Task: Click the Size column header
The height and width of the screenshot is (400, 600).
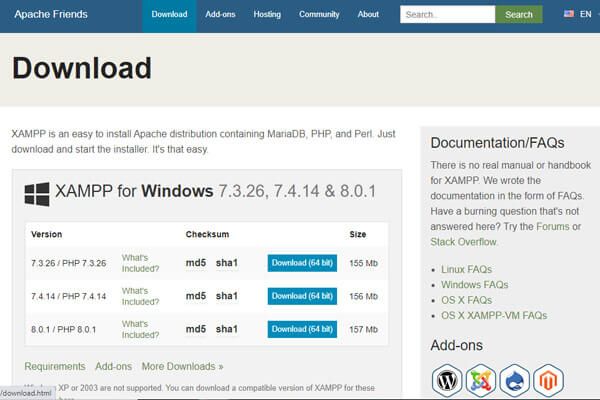Action: click(x=357, y=234)
